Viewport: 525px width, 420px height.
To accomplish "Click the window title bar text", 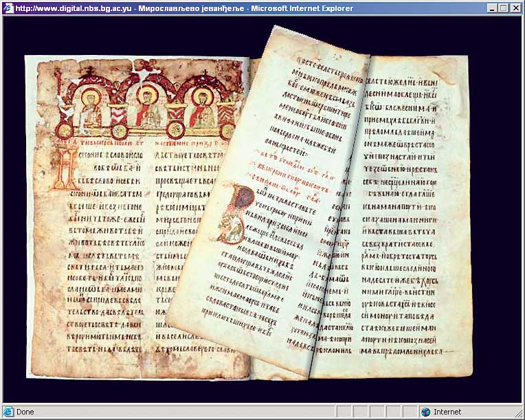I will (183, 8).
